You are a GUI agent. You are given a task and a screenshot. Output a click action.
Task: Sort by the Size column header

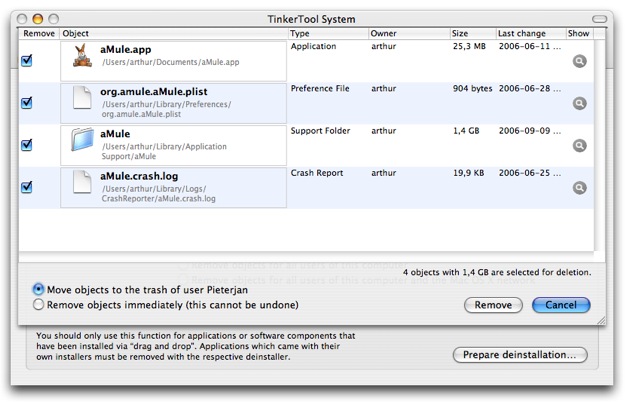(472, 33)
